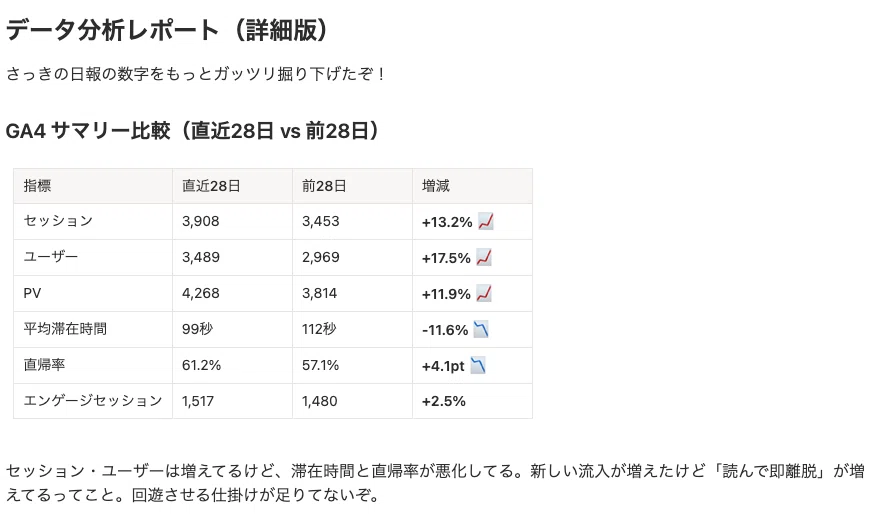Select the 直近28日 column header
Viewport: 875px width, 520px height.
click(211, 186)
